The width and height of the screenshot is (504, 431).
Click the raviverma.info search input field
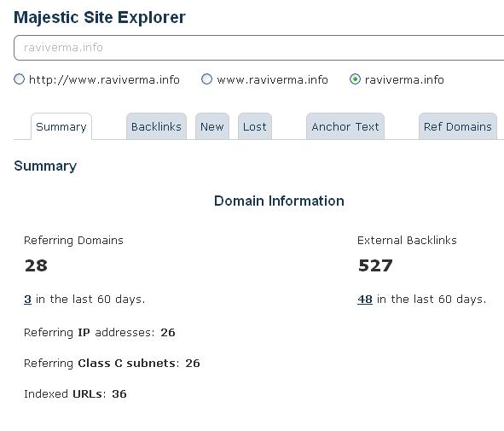[x=258, y=48]
